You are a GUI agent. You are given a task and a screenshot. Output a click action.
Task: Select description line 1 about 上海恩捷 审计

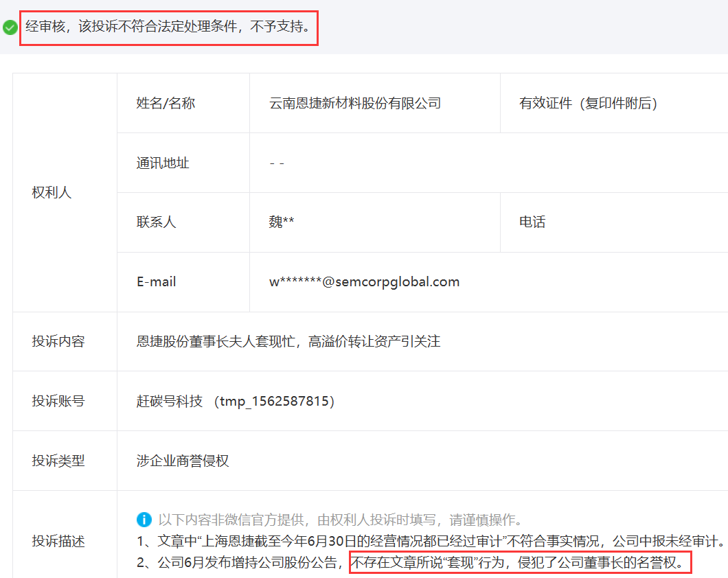pos(431,542)
